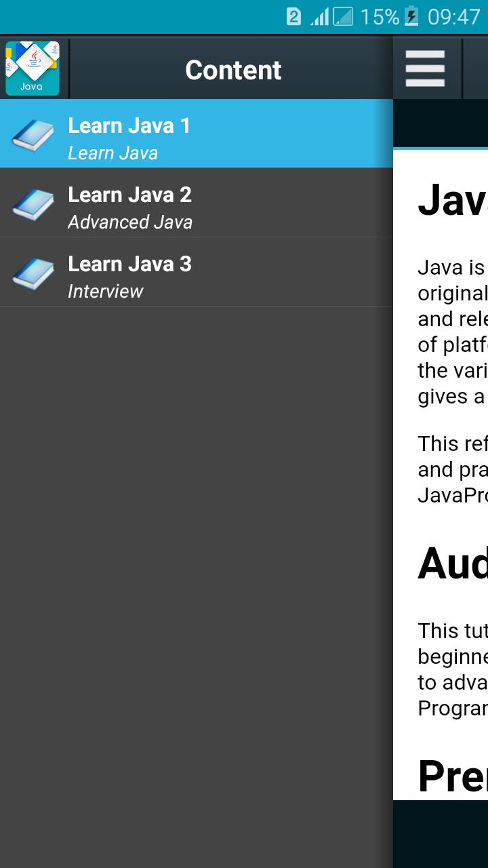
Task: Select the Learn Java 1 title
Action: [x=129, y=125]
